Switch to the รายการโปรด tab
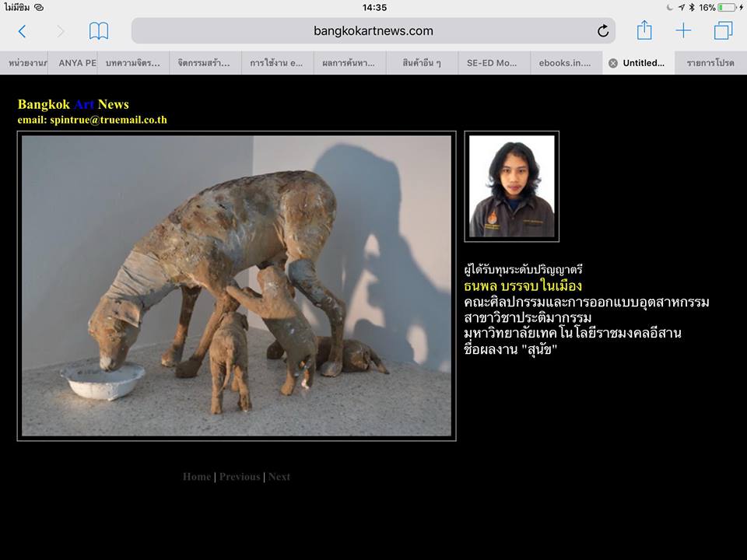 [710, 63]
